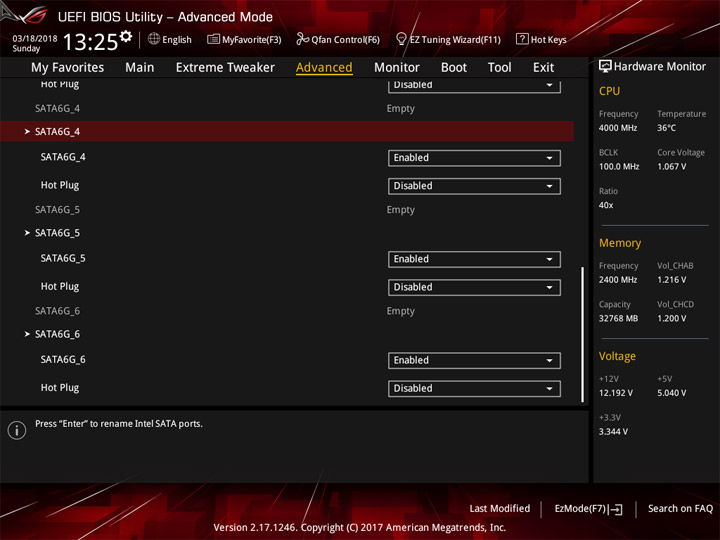Image resolution: width=720 pixels, height=540 pixels.
Task: Click the Voltage section heading
Action: click(617, 356)
